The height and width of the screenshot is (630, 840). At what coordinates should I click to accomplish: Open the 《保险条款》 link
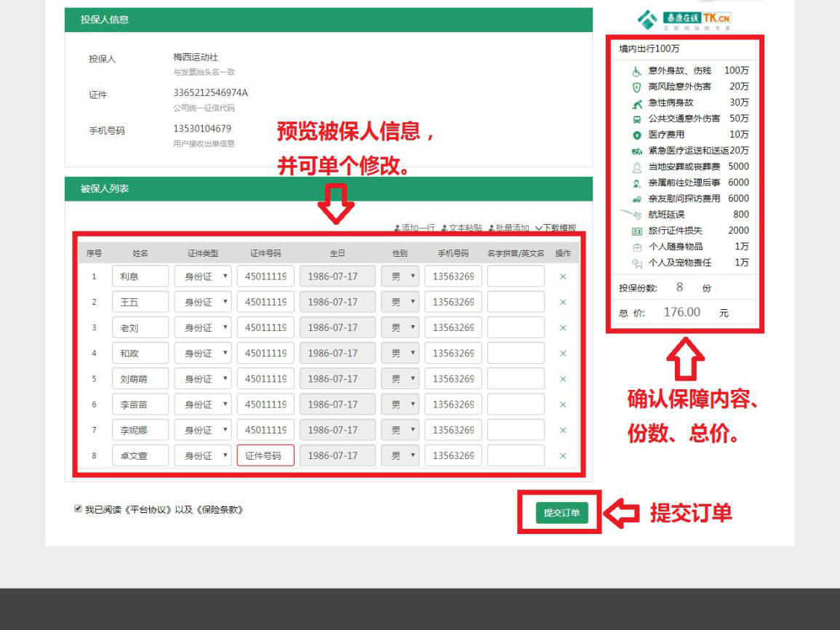point(219,510)
